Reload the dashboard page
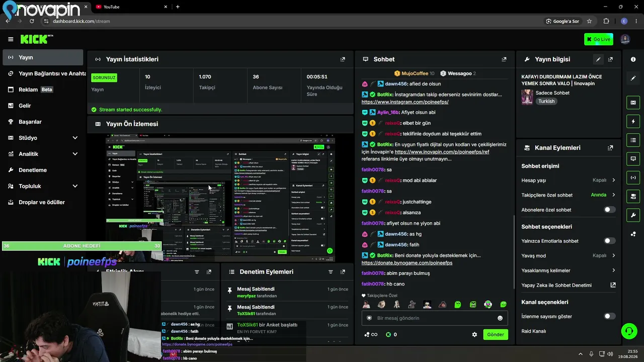The width and height of the screenshot is (644, 362). click(32, 21)
